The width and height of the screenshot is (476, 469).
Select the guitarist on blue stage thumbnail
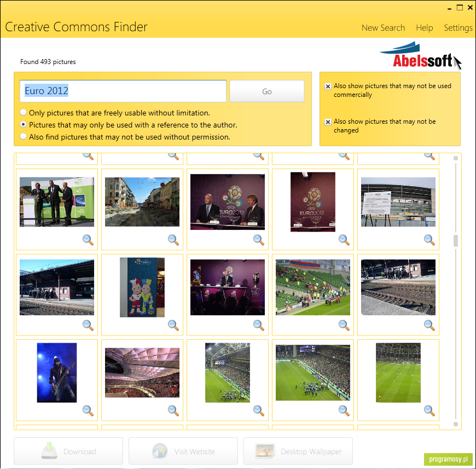click(x=57, y=373)
